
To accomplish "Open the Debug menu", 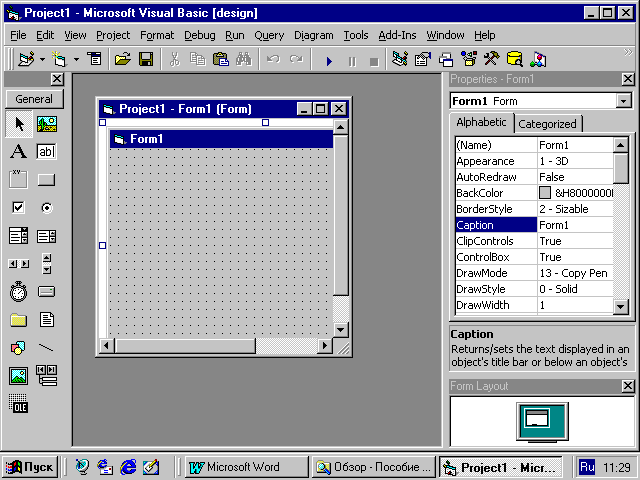I will (x=200, y=36).
